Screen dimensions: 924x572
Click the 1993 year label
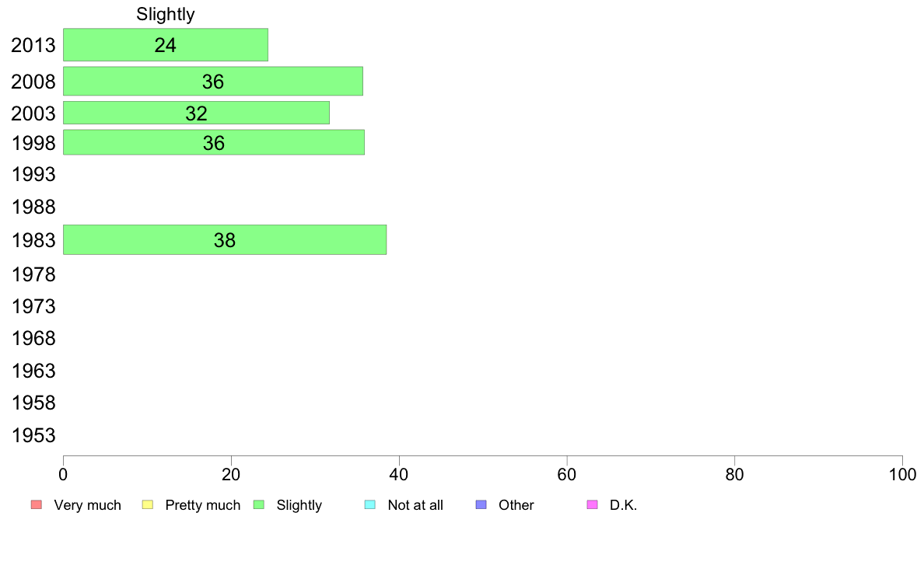pos(33,174)
